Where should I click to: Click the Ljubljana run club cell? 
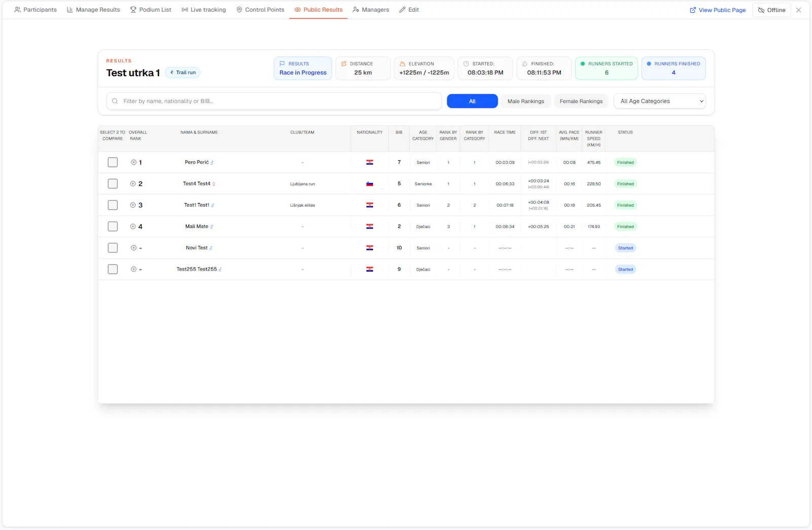tap(302, 184)
